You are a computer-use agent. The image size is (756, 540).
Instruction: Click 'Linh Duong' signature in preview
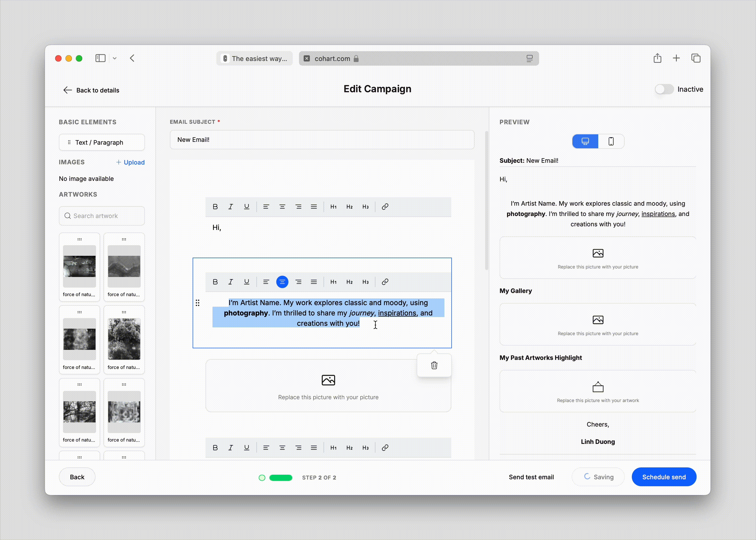[598, 442]
